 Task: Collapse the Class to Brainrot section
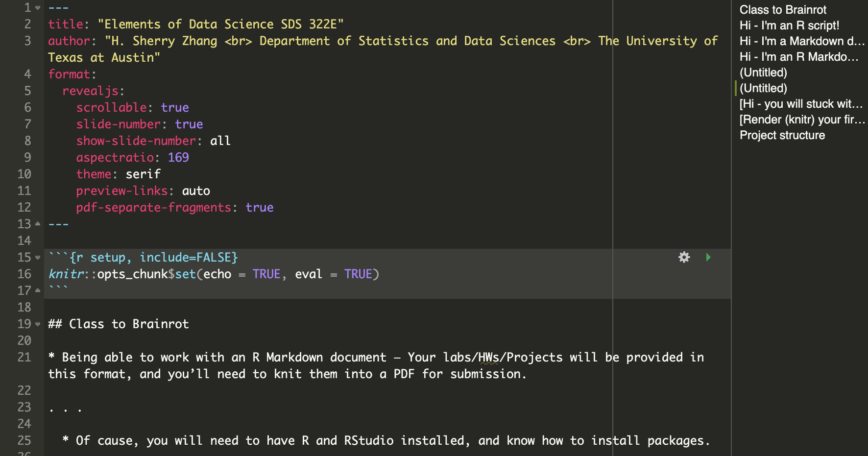pos(38,324)
